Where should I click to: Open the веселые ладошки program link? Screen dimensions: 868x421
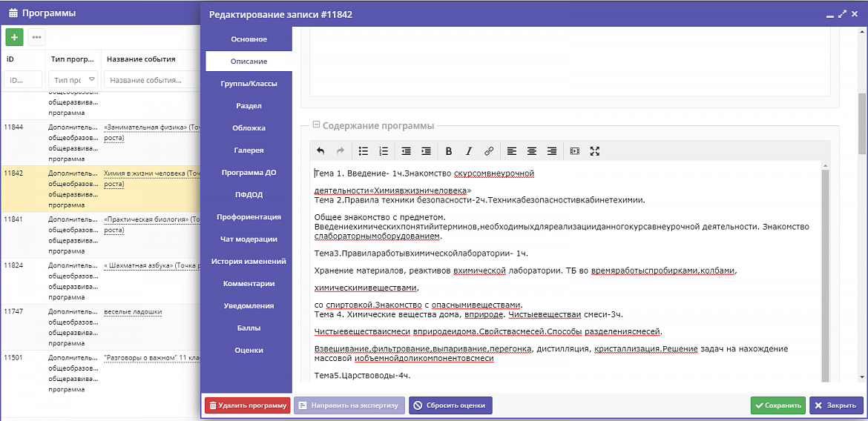[133, 311]
